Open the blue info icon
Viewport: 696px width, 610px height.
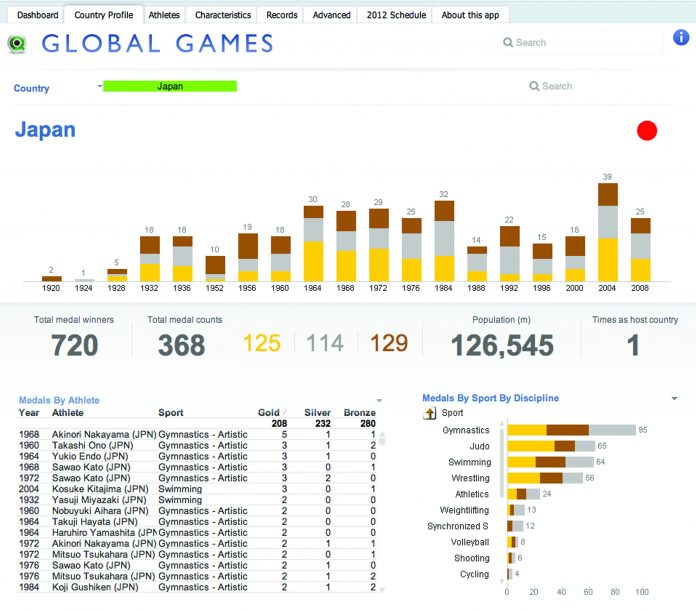pos(681,38)
